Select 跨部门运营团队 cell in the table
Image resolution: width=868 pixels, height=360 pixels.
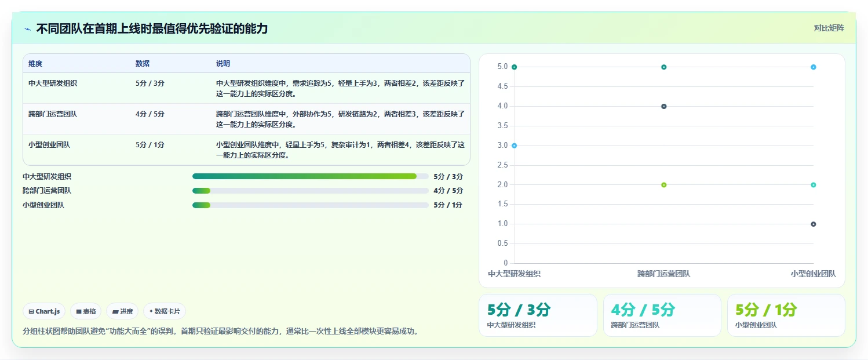coord(53,114)
